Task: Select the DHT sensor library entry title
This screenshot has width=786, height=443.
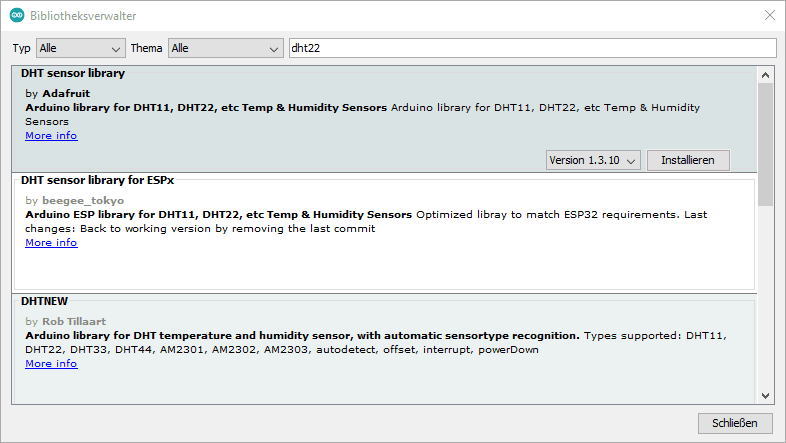Action: (x=73, y=73)
